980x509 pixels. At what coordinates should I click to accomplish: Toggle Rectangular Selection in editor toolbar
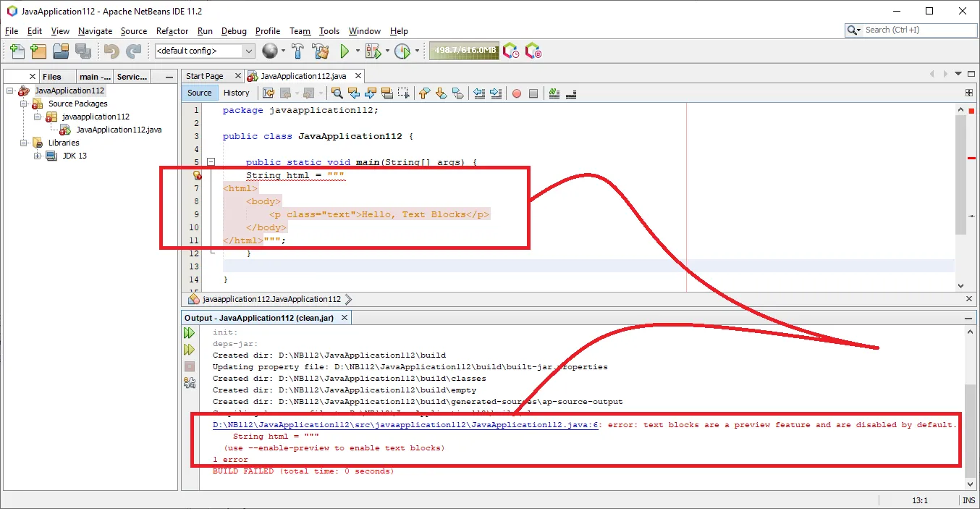403,93
